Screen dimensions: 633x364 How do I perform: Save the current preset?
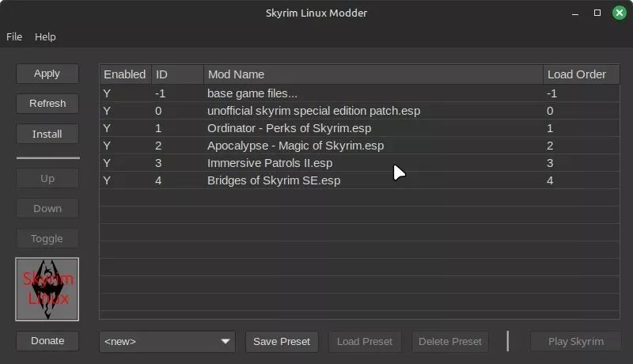(x=282, y=341)
